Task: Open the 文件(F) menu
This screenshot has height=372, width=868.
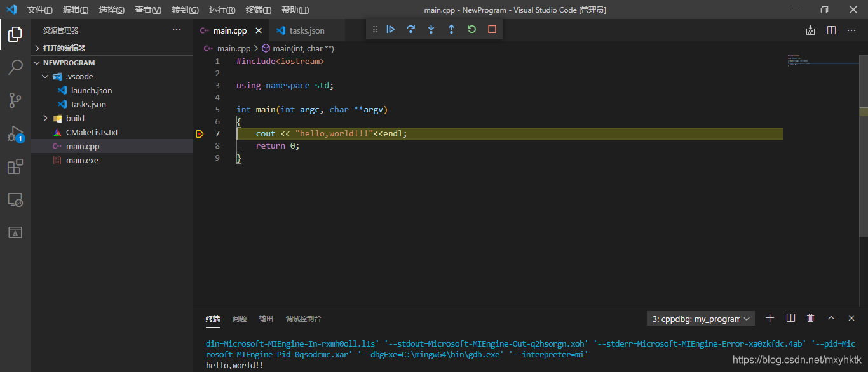Action: pos(40,10)
